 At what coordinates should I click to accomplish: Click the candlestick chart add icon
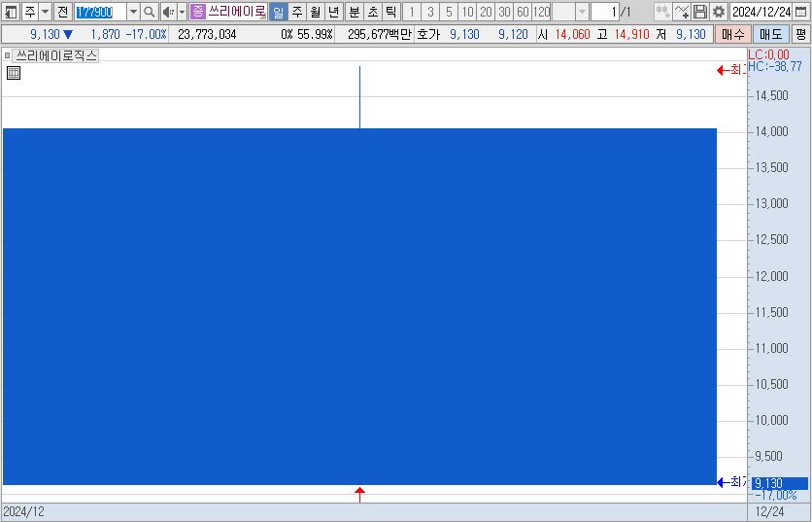662,12
